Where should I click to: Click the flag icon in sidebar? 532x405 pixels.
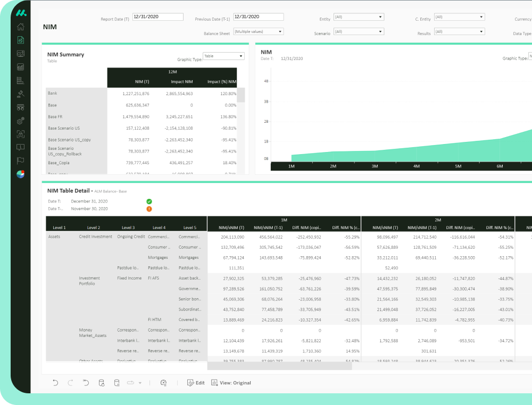pos(21,161)
